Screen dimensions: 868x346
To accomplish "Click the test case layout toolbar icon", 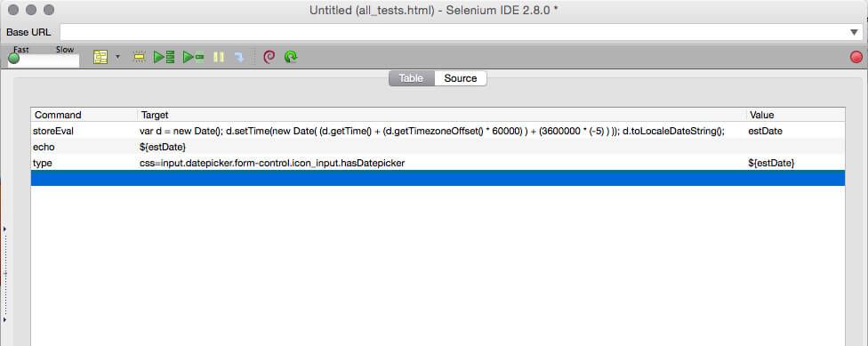I will coord(100,57).
